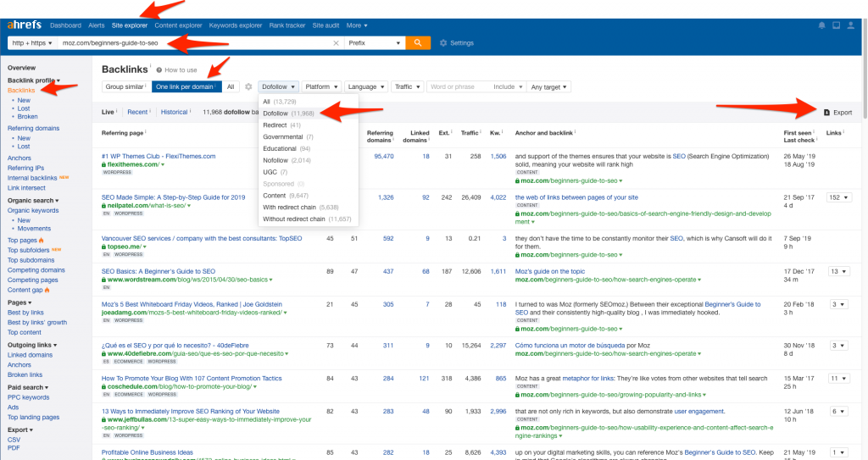
Task: Select Group similar toggle
Action: coord(126,87)
